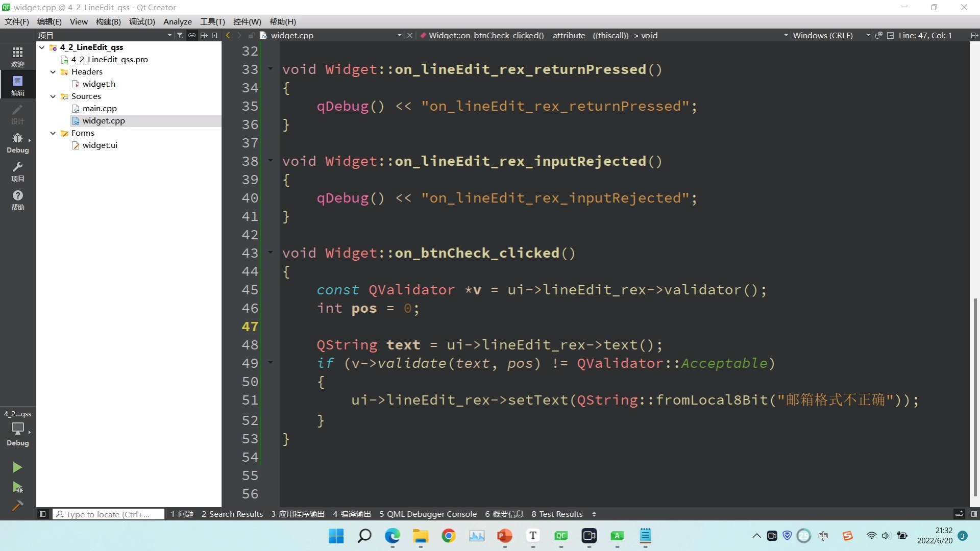
Task: Open the symbol selector dropdown arrow
Action: point(786,35)
